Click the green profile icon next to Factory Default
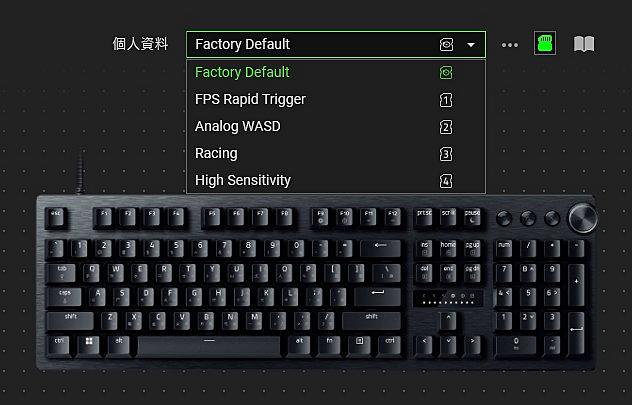This screenshot has height=405, width=632. (446, 73)
